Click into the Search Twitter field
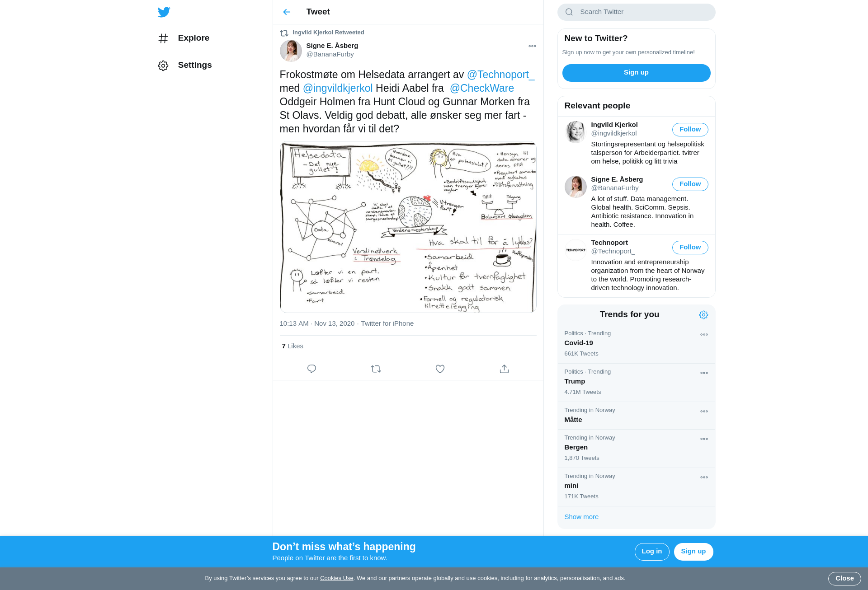Screen dimensions: 868x590 pos(636,12)
